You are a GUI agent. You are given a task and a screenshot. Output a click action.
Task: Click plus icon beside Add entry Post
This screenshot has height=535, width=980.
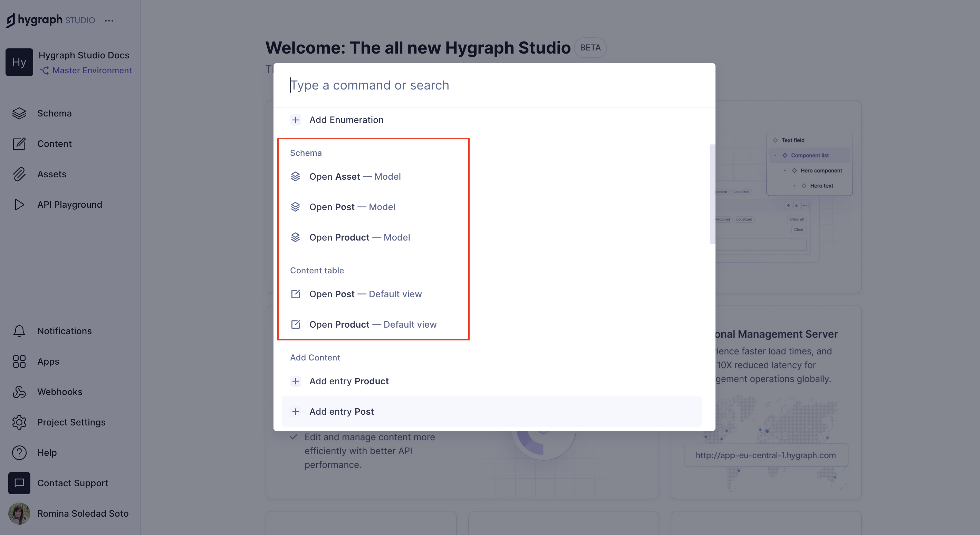click(x=296, y=412)
